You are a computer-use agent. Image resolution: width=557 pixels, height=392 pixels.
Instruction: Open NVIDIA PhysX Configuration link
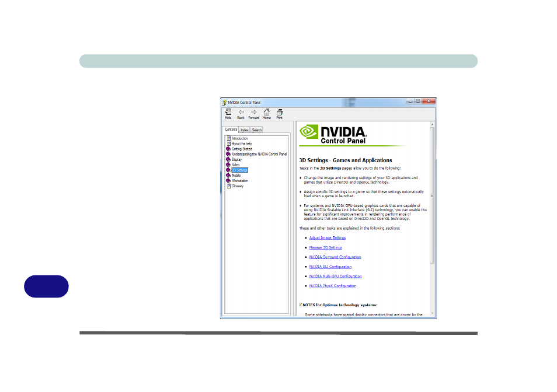tap(332, 286)
